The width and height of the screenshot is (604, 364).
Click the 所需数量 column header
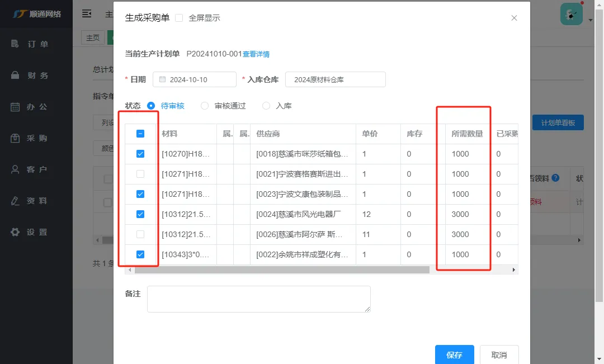point(467,134)
